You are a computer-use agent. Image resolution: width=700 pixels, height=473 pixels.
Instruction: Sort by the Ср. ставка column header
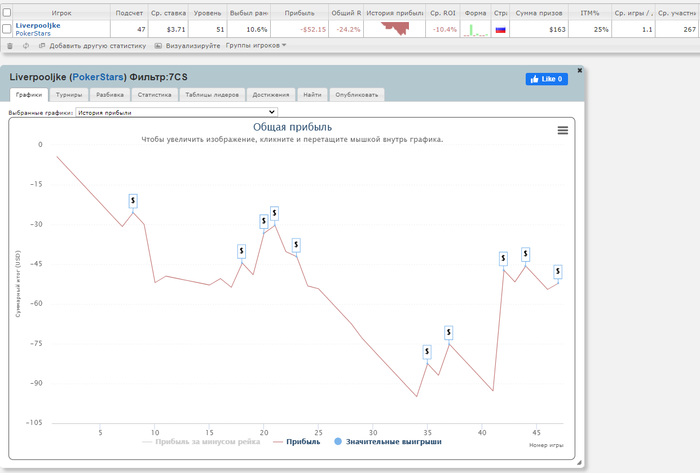click(x=168, y=13)
